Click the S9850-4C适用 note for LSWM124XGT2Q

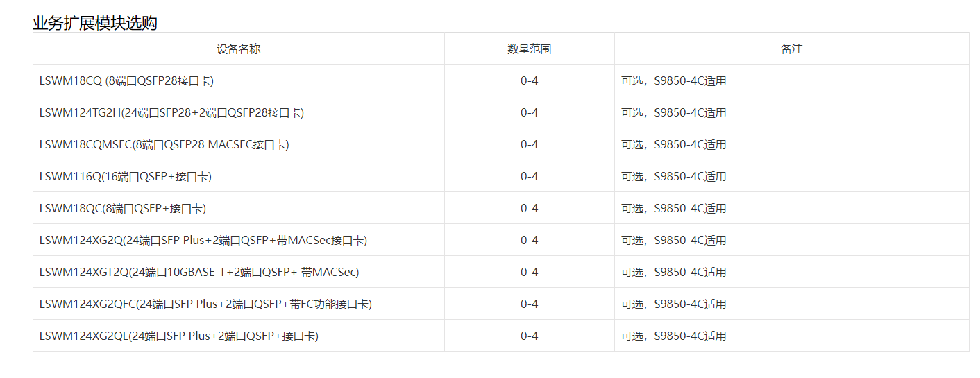click(x=690, y=273)
